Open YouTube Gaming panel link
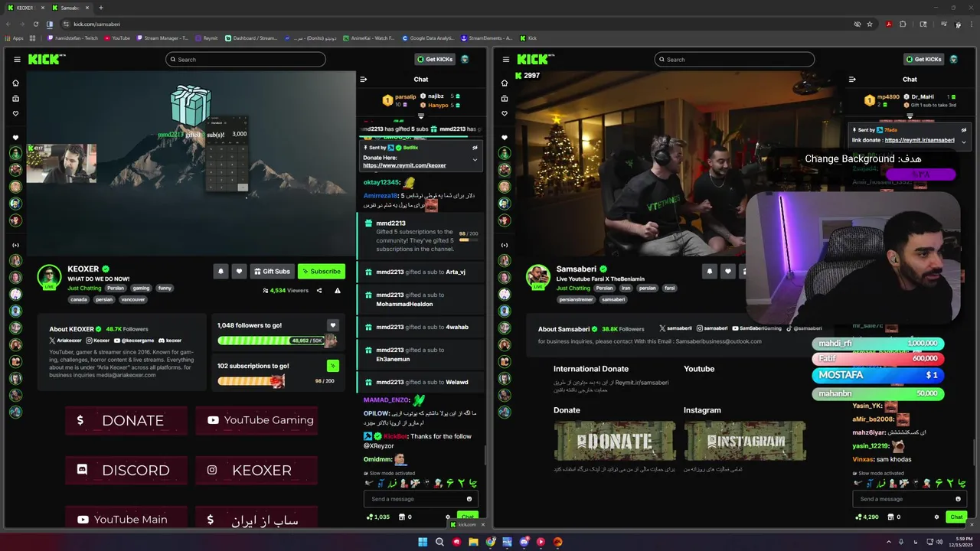Screen dimensions: 980x551 256,420
